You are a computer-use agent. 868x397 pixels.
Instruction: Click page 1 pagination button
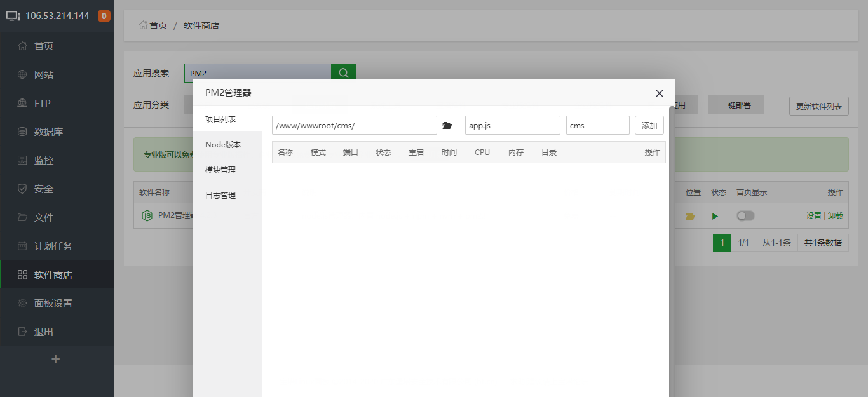tap(722, 243)
